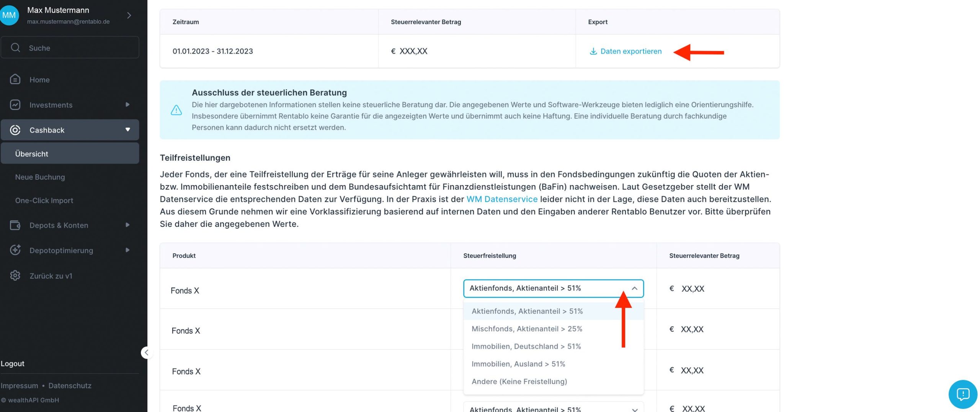The width and height of the screenshot is (980, 412).
Task: Select 'Mischfonds, Aktienanteil > 25%' option
Action: (x=527, y=329)
